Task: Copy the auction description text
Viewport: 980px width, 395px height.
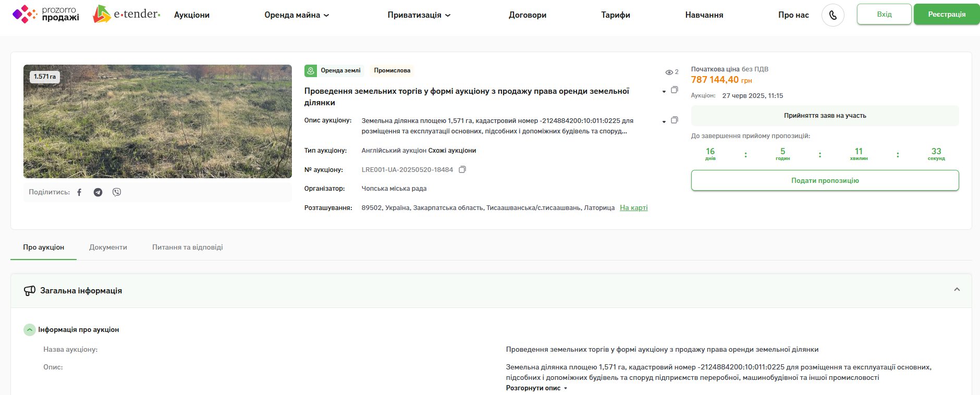Action: click(674, 120)
